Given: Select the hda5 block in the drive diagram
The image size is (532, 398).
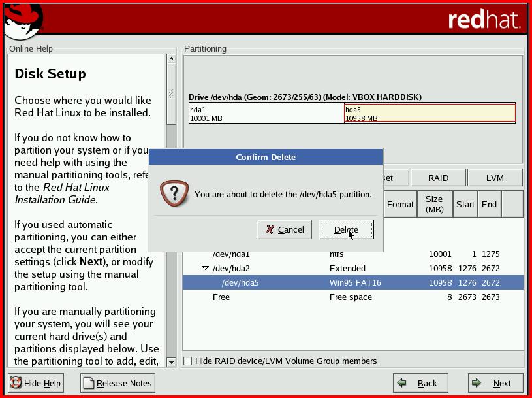Looking at the screenshot, I should [x=430, y=114].
